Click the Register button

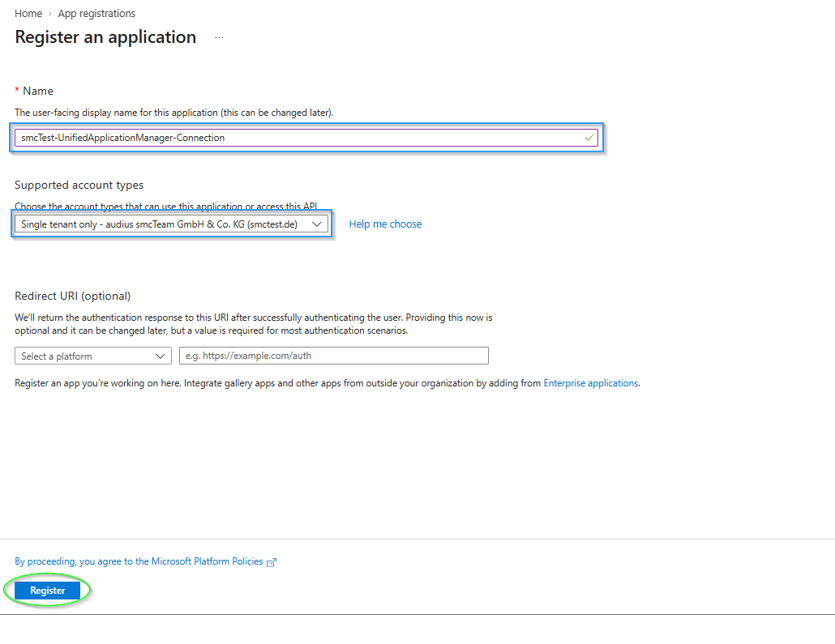pyautogui.click(x=47, y=591)
